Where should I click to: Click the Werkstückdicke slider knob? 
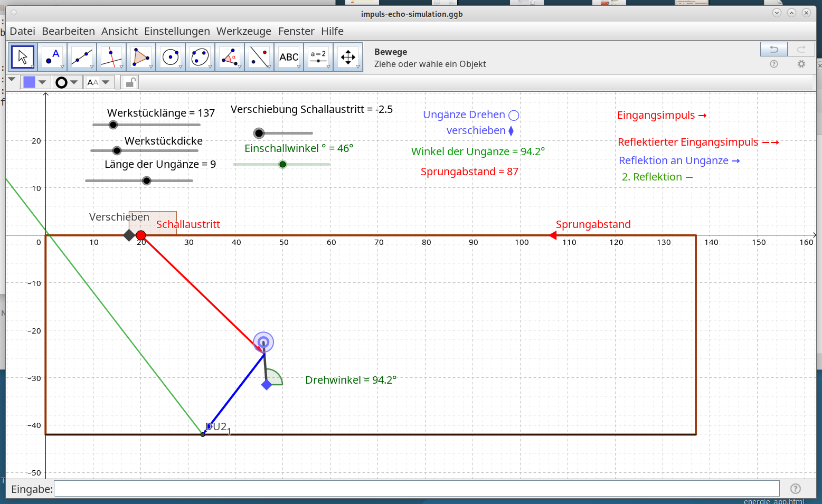(117, 150)
